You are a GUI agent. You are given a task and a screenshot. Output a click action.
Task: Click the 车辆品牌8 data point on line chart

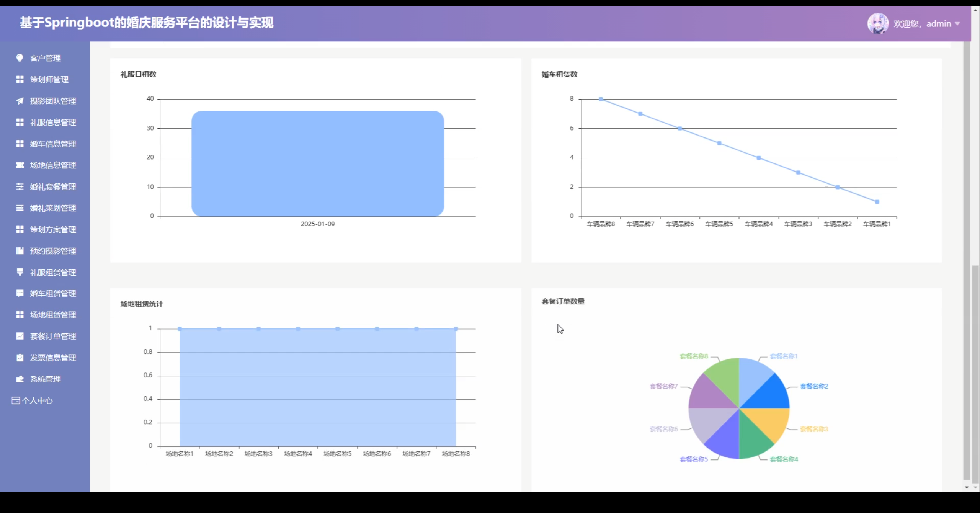601,99
